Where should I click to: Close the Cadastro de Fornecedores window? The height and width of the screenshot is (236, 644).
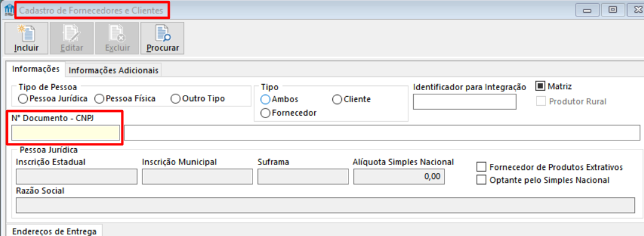pyautogui.click(x=636, y=10)
